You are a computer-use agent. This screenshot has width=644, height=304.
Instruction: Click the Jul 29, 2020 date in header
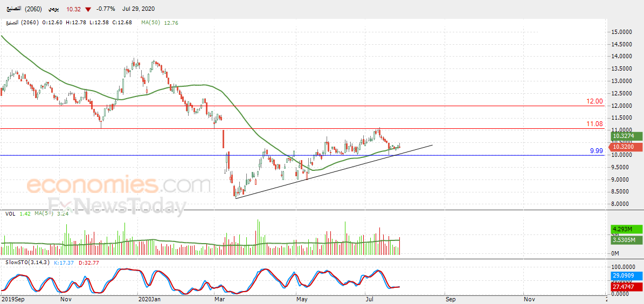click(137, 9)
